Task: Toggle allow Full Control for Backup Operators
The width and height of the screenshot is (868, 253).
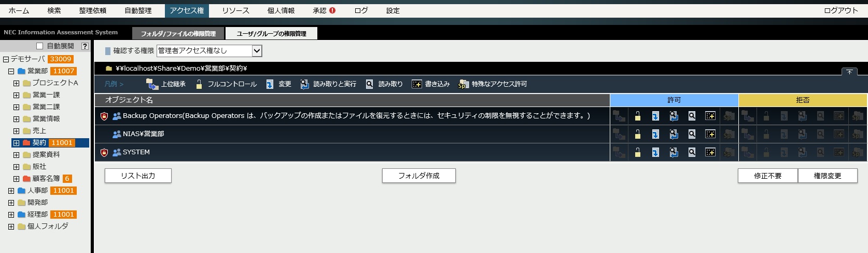Action: click(638, 116)
